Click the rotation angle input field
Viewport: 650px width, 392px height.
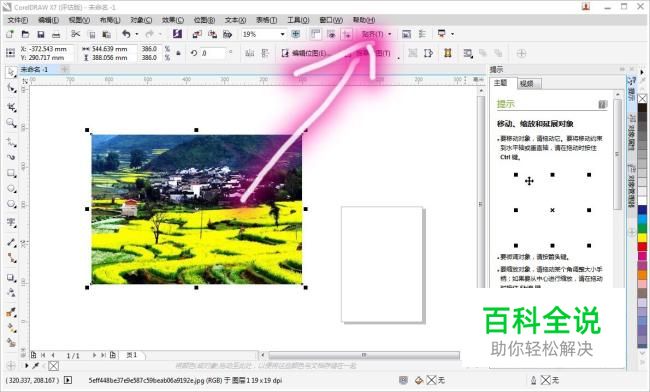[x=213, y=53]
